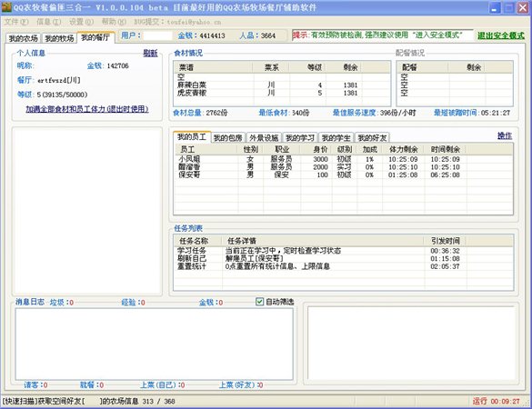This screenshot has height=409, width=532.
Task: Select 学习任务 task row
Action: click(343, 251)
